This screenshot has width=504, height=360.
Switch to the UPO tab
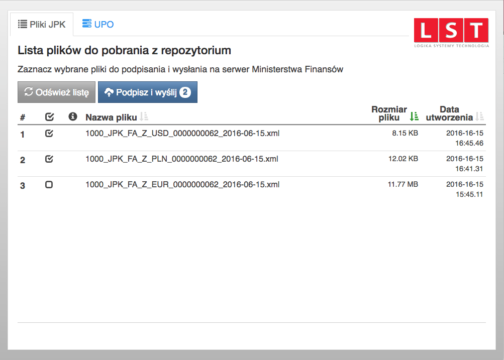(x=98, y=24)
